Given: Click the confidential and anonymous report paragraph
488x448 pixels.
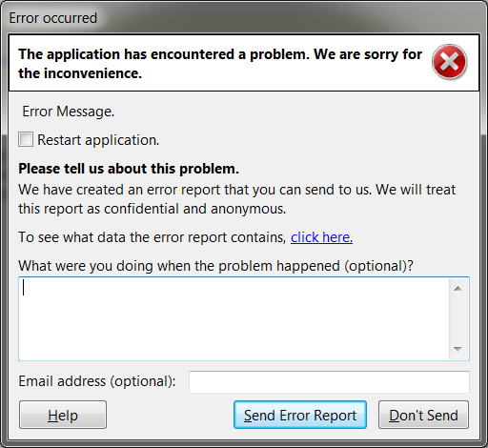Looking at the screenshot, I should pyautogui.click(x=236, y=199).
